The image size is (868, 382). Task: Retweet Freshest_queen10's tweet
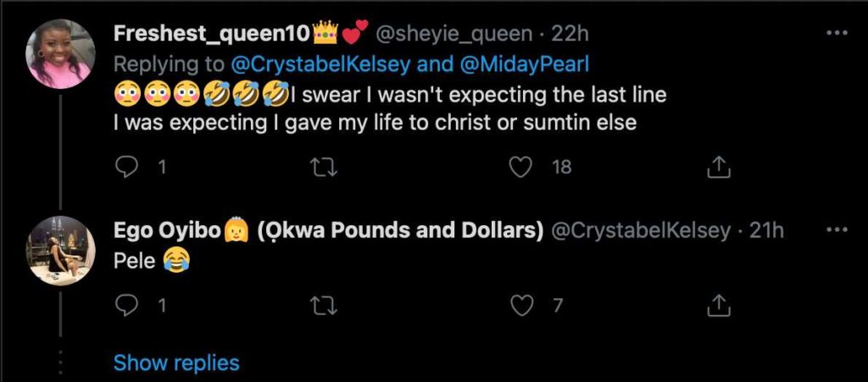[322, 167]
